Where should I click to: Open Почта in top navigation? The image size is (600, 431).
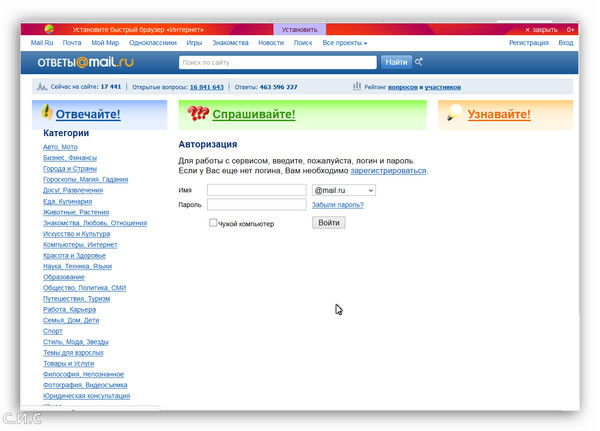tap(72, 43)
